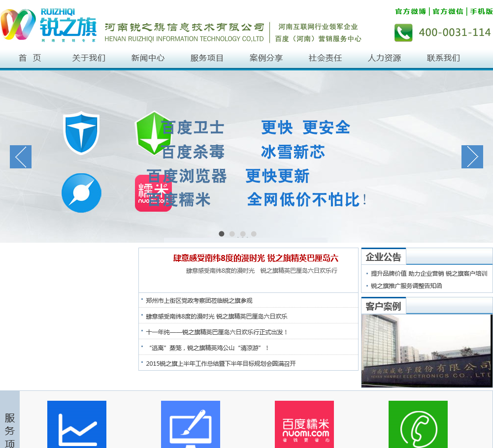The width and height of the screenshot is (493, 448).
Task: Select the 企业公告 tab header
Action: (x=383, y=256)
